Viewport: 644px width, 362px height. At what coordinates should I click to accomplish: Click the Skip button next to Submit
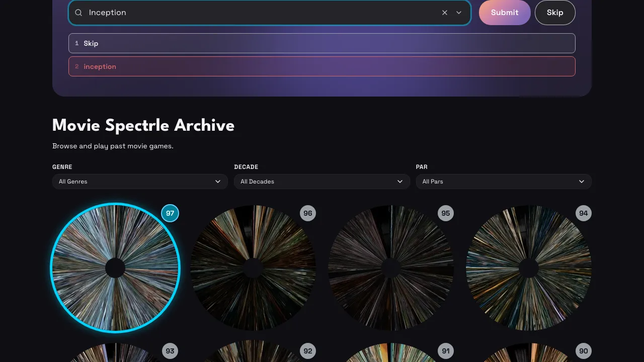click(x=555, y=13)
